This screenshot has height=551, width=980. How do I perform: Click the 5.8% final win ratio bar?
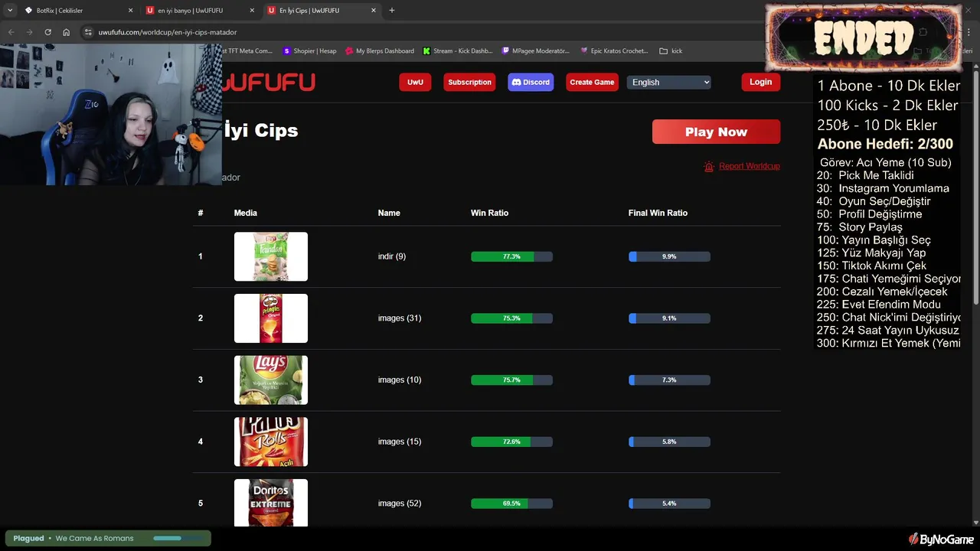click(x=669, y=442)
